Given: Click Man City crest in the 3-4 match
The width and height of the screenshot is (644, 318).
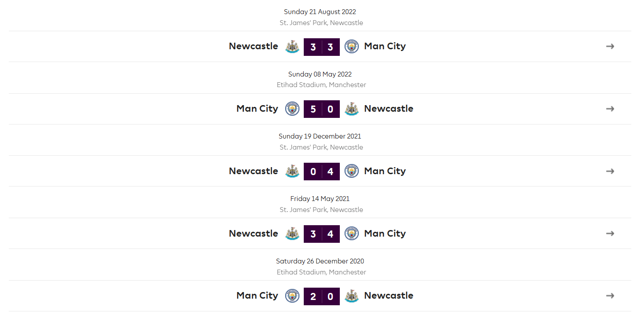Looking at the screenshot, I should (x=352, y=234).
